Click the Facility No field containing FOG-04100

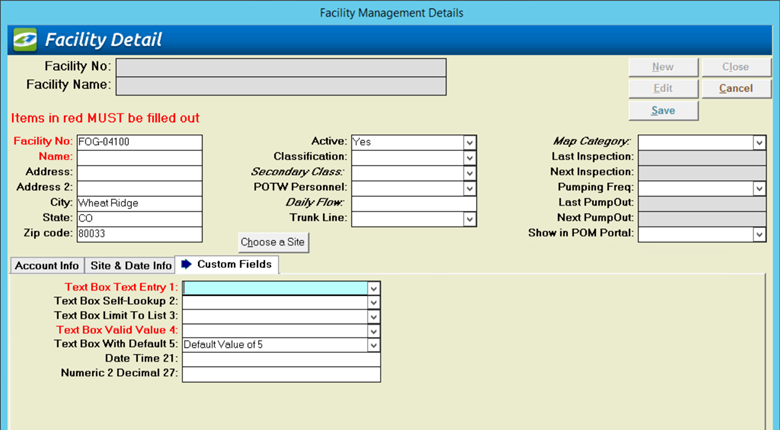(139, 142)
